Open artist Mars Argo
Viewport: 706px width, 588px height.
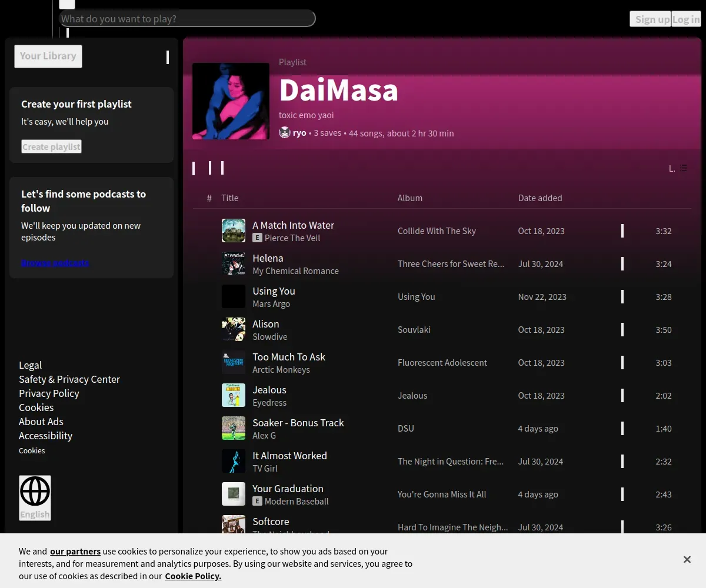click(271, 304)
